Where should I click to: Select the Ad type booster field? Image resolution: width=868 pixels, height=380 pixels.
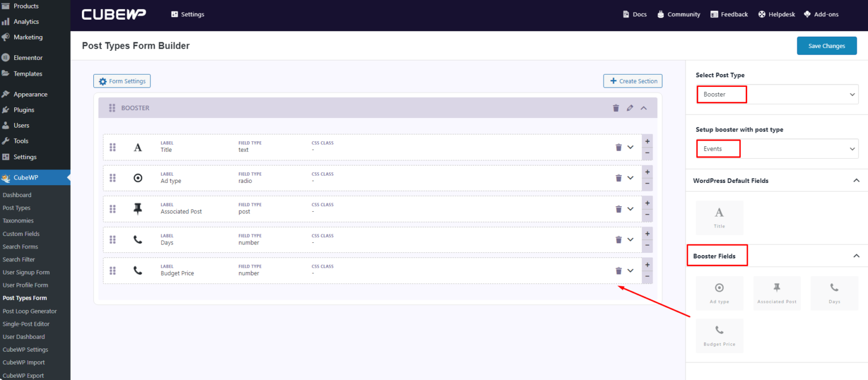(719, 292)
